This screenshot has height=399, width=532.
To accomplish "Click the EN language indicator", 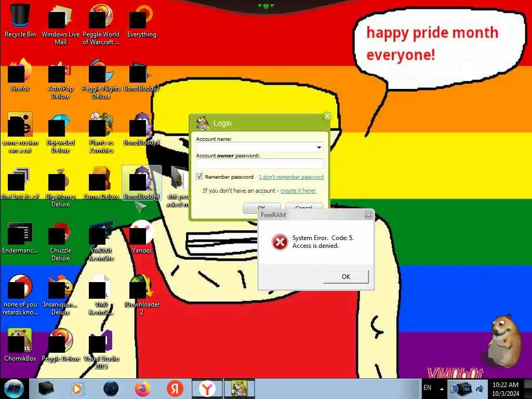I will [x=427, y=388].
